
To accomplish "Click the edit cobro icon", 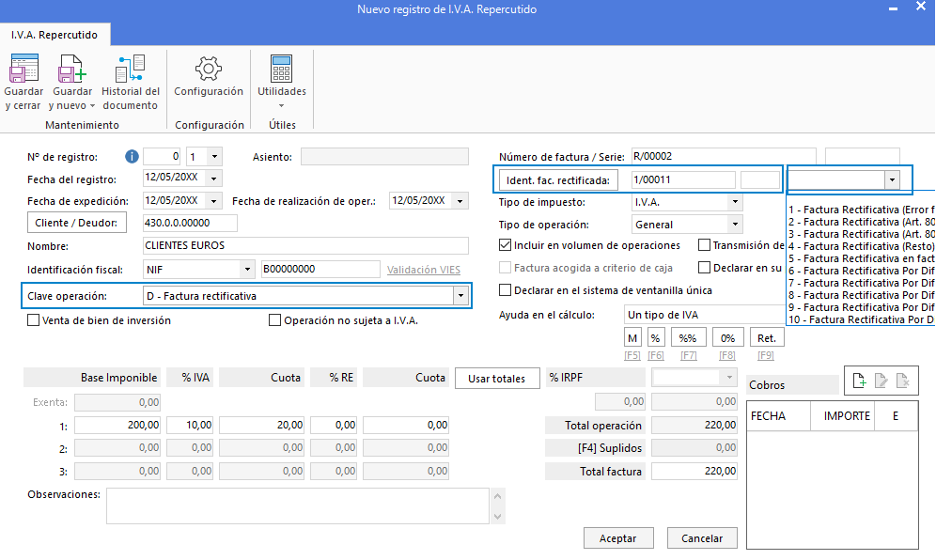I will coord(881,381).
